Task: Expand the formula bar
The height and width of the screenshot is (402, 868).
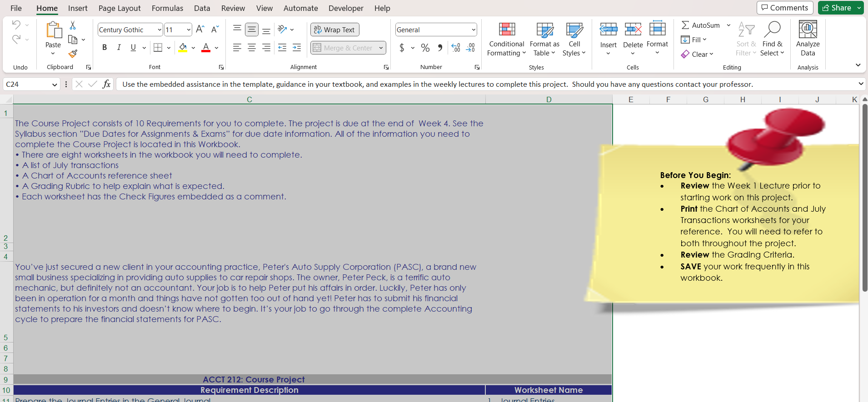Action: tap(861, 84)
